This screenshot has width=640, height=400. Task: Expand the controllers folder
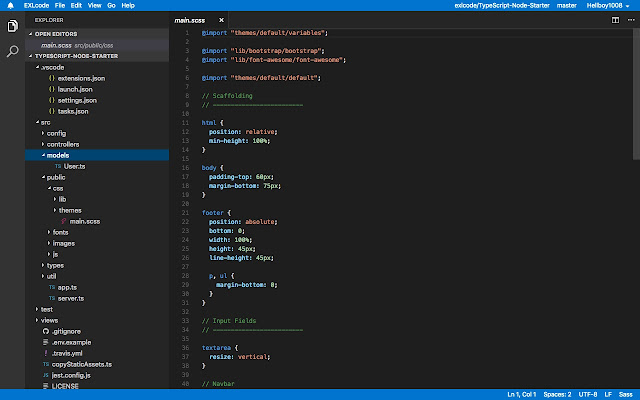(62, 144)
